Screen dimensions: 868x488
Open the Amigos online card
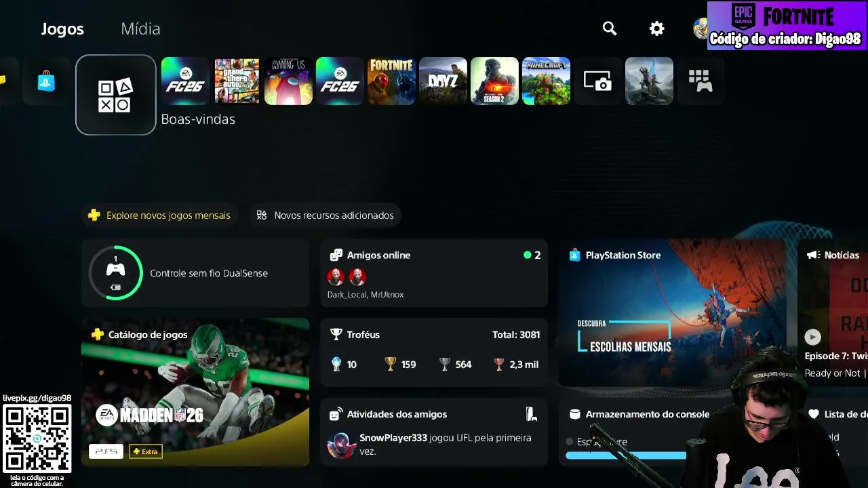(x=434, y=273)
